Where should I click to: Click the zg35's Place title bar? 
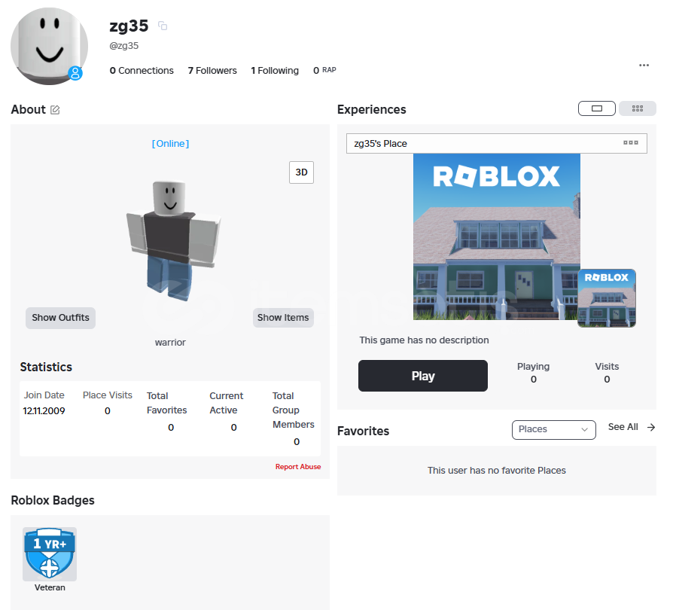(496, 143)
